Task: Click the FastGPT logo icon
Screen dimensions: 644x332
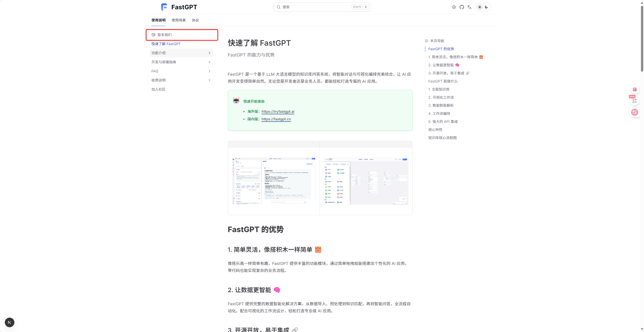Action: click(164, 7)
